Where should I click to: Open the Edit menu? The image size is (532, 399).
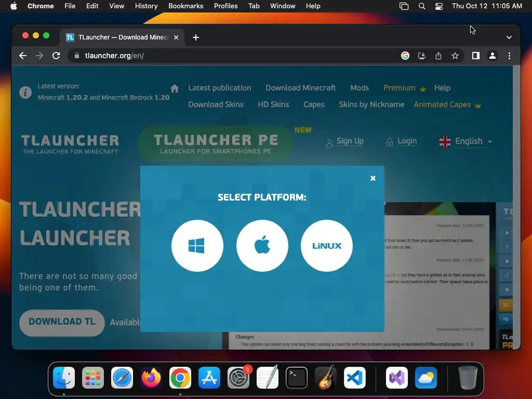point(92,6)
